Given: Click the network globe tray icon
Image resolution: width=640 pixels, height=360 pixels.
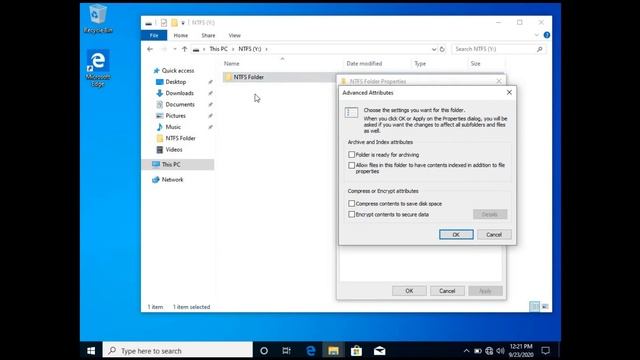Looking at the screenshot, I should click(x=489, y=351).
